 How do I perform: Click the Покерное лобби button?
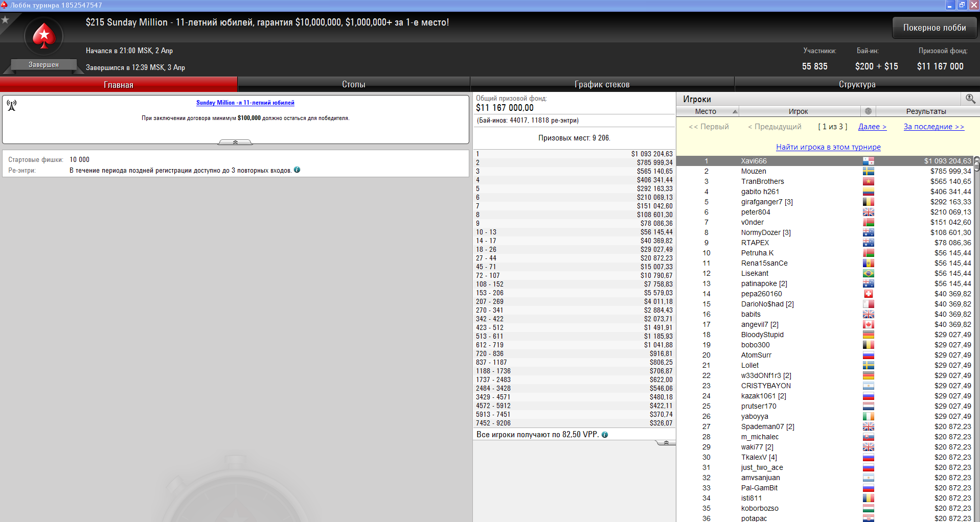[935, 28]
